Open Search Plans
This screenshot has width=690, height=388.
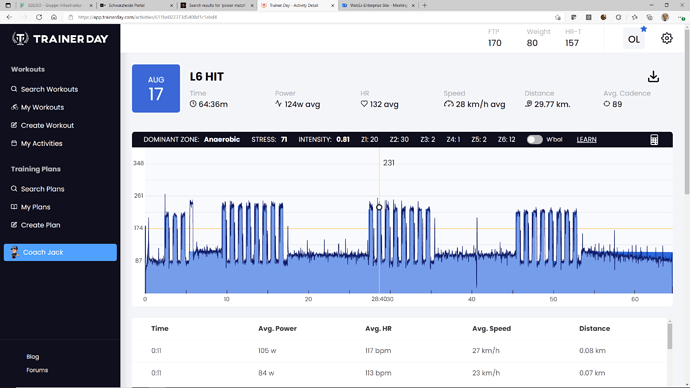37,189
